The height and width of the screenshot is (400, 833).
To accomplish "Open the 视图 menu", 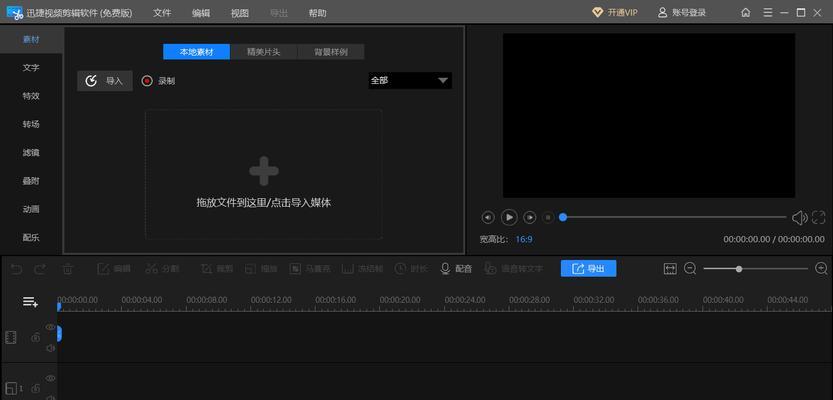I will pyautogui.click(x=240, y=13).
